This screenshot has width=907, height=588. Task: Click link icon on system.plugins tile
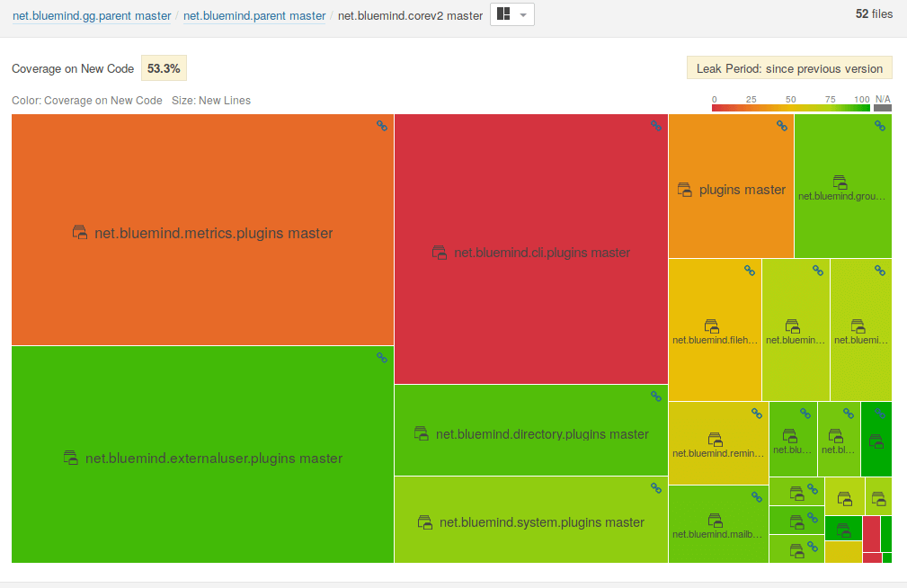[x=656, y=487]
